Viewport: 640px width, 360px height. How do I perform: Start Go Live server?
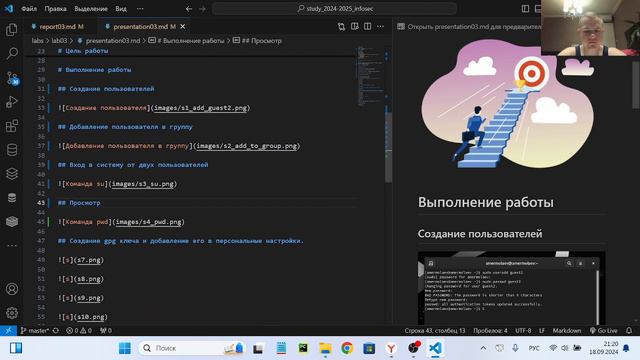[603, 331]
